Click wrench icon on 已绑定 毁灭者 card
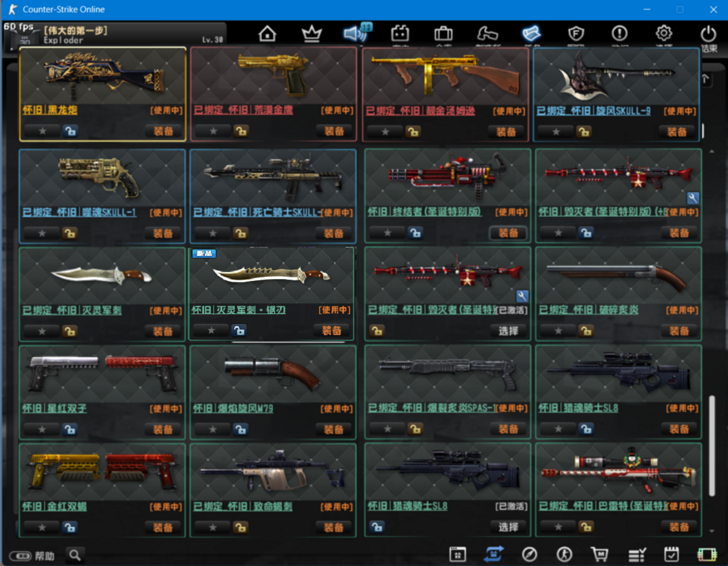This screenshot has width=728, height=566. [x=522, y=296]
